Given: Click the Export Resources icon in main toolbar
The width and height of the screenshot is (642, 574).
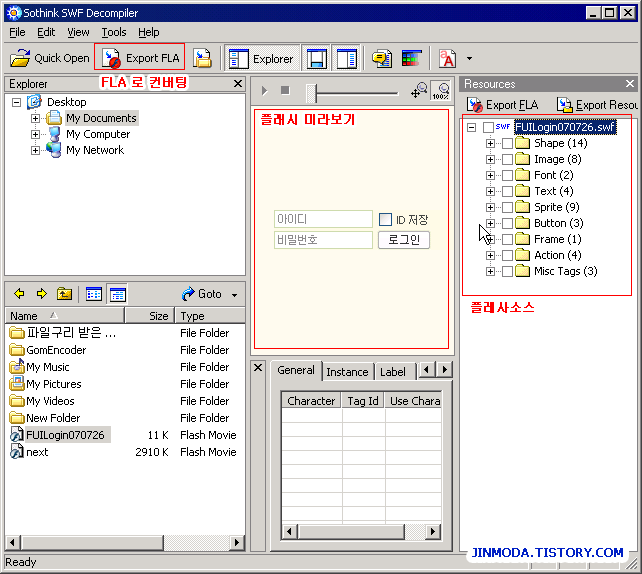Looking at the screenshot, I should pos(202,58).
